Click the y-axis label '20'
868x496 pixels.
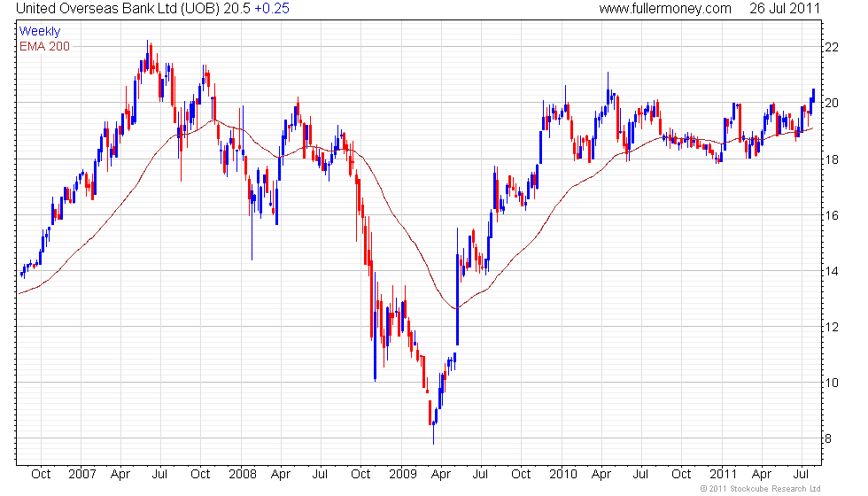832,104
